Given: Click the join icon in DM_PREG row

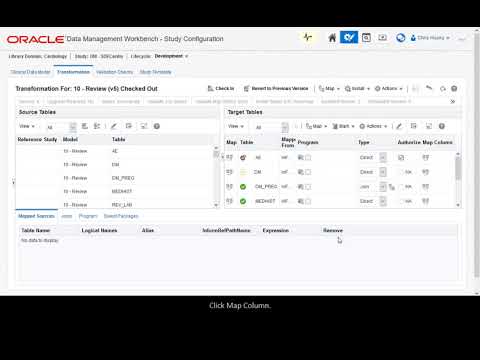Looking at the screenshot, I should coord(392,187).
